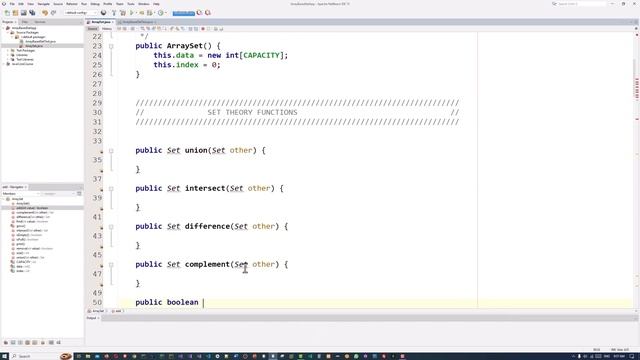640x360 pixels.
Task: Start macro recording with red dot icon
Action: [x=203, y=29]
